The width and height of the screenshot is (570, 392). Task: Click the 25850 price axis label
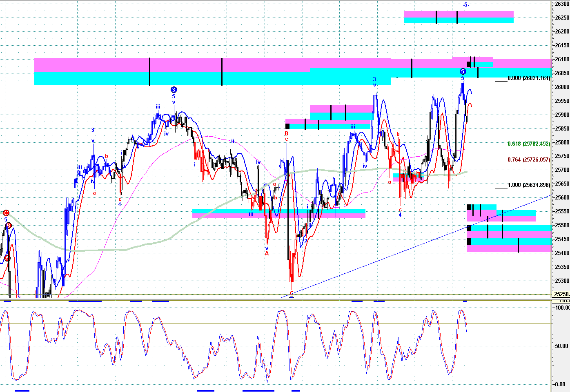(562, 128)
